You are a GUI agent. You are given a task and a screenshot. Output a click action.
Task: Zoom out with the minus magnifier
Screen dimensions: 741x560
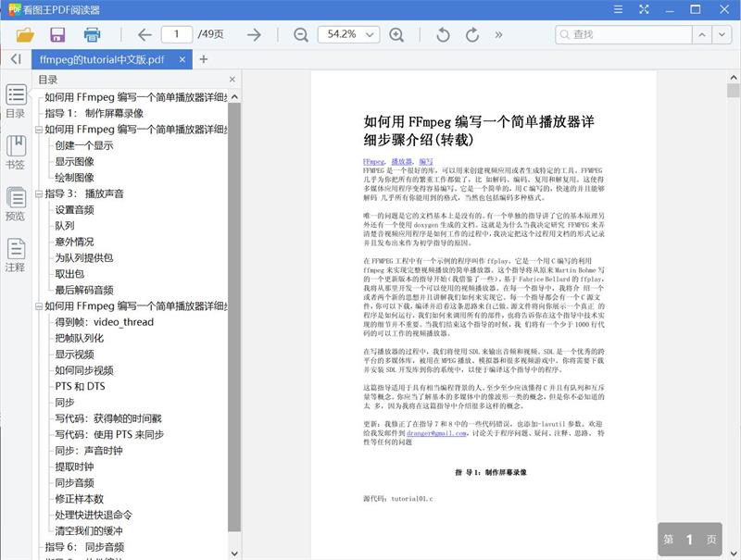pyautogui.click(x=300, y=34)
